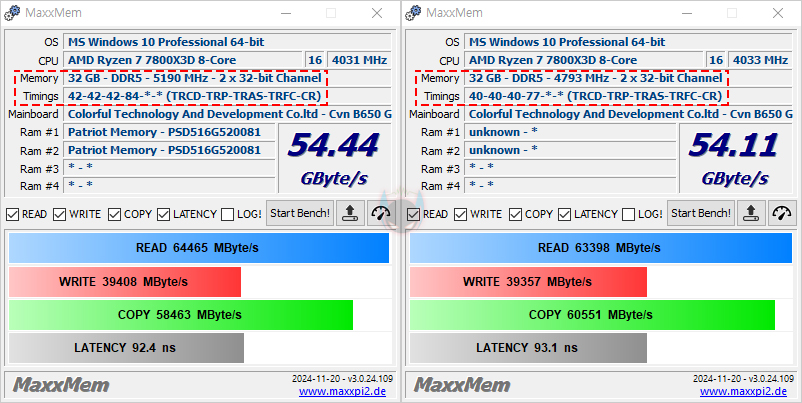The width and height of the screenshot is (802, 403).
Task: Open www.maxxpi2.de link in right window
Action: 743,392
